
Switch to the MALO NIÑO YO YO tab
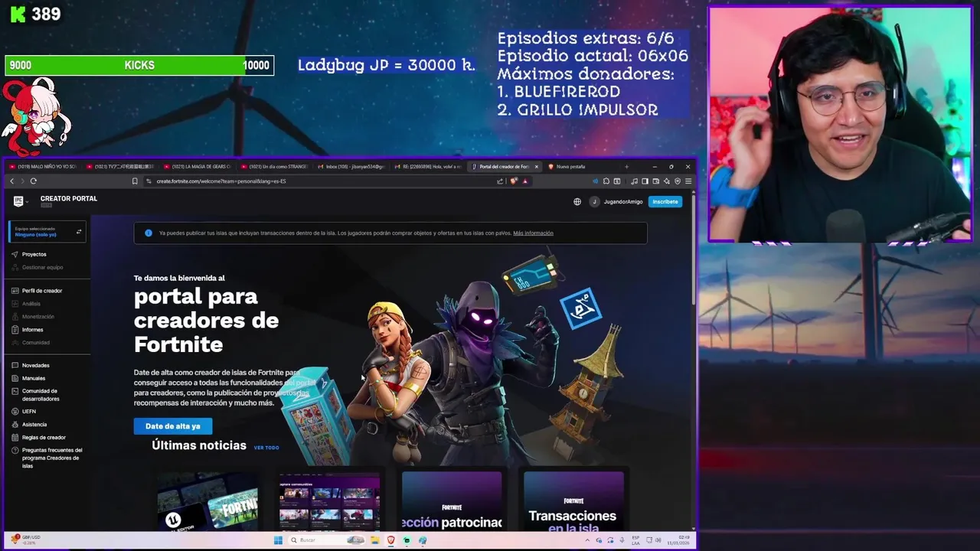click(x=42, y=167)
